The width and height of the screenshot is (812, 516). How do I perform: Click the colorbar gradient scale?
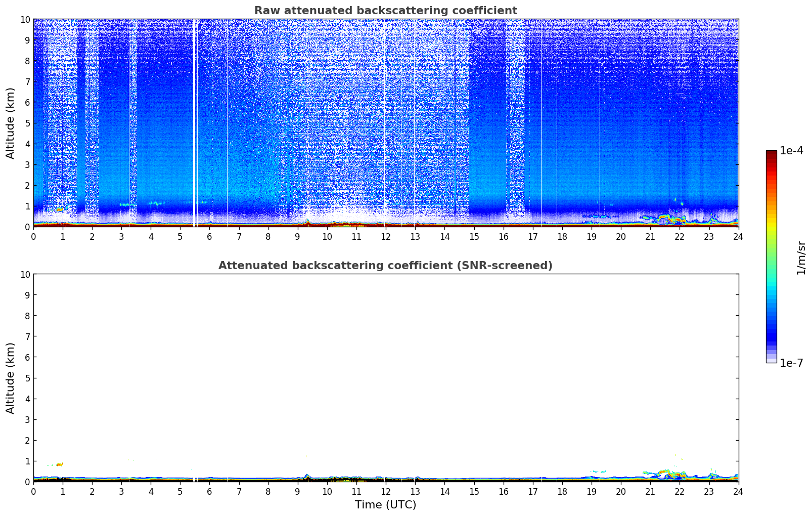pyautogui.click(x=771, y=256)
